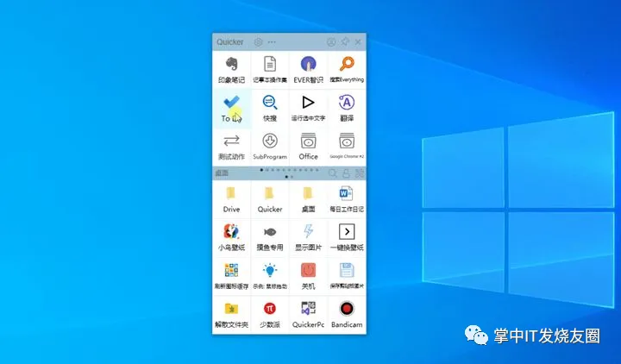Run the 显示图片 lightning action
This screenshot has height=364, width=621.
[308, 238]
